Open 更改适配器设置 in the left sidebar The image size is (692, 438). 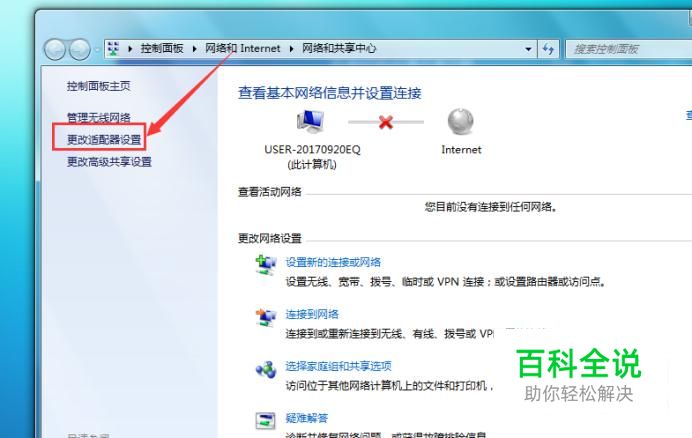[104, 140]
